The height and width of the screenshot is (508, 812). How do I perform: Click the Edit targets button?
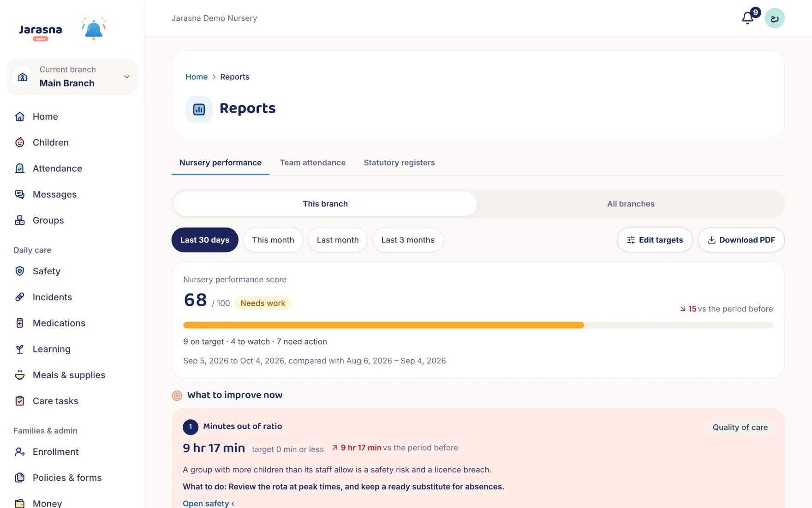point(655,240)
